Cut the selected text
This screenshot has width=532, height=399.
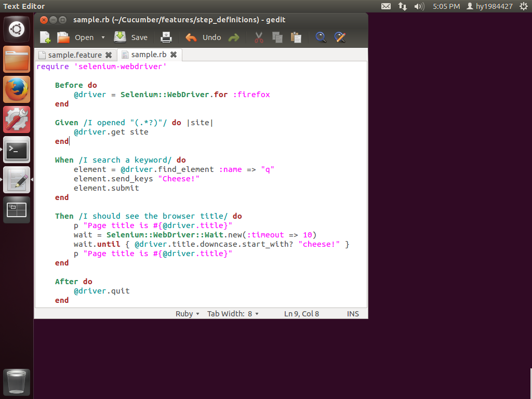(x=259, y=37)
